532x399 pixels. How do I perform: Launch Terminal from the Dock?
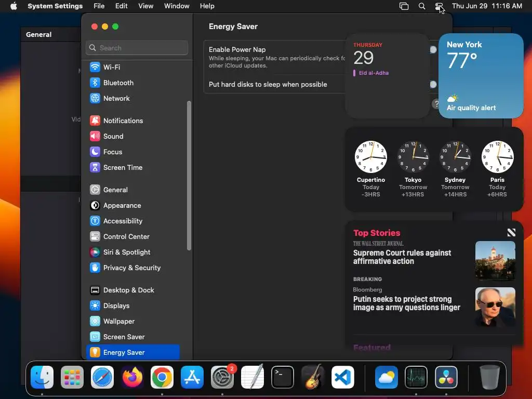click(282, 377)
